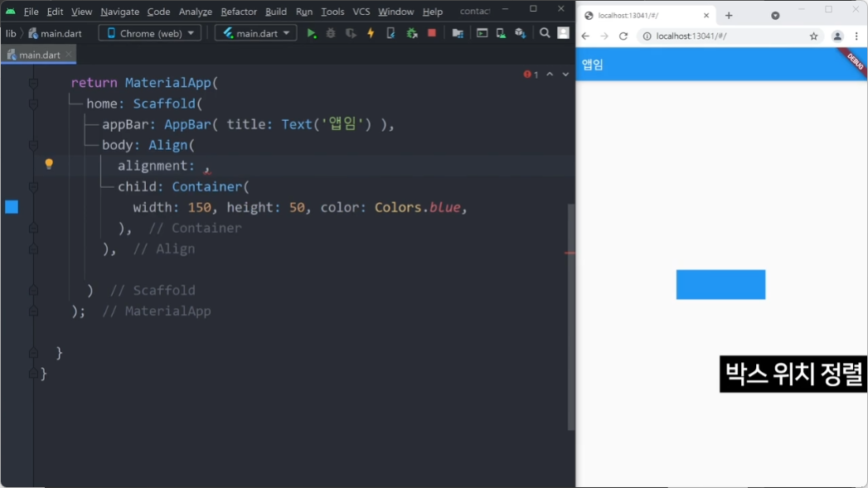Open the Edit menu
Image resolution: width=868 pixels, height=488 pixels.
55,11
